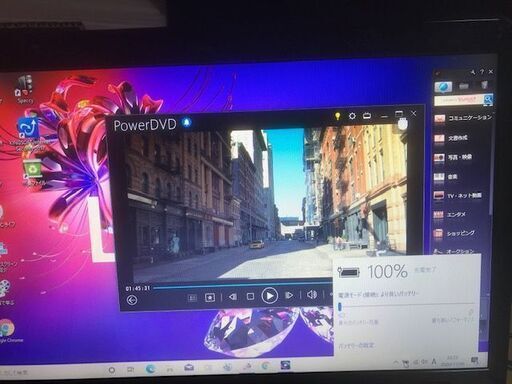Open the Mail app on the taskbar
This screenshot has width=512, height=384.
(189, 368)
